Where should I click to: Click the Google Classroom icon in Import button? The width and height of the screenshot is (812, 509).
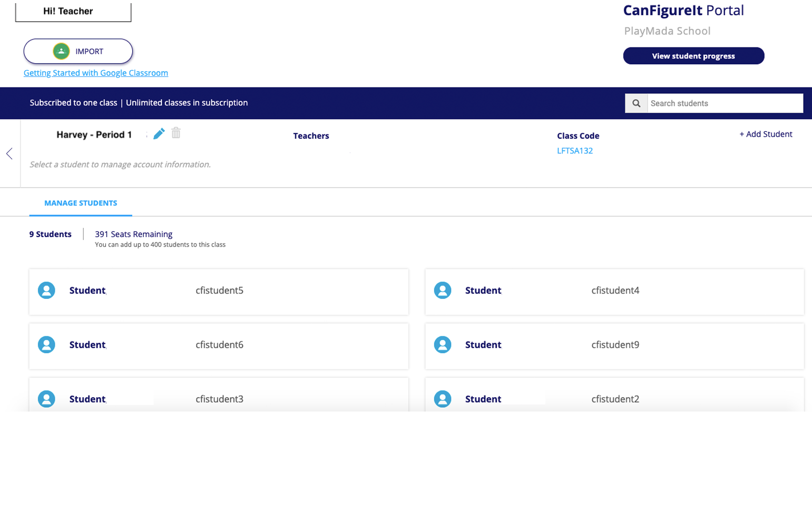[61, 51]
